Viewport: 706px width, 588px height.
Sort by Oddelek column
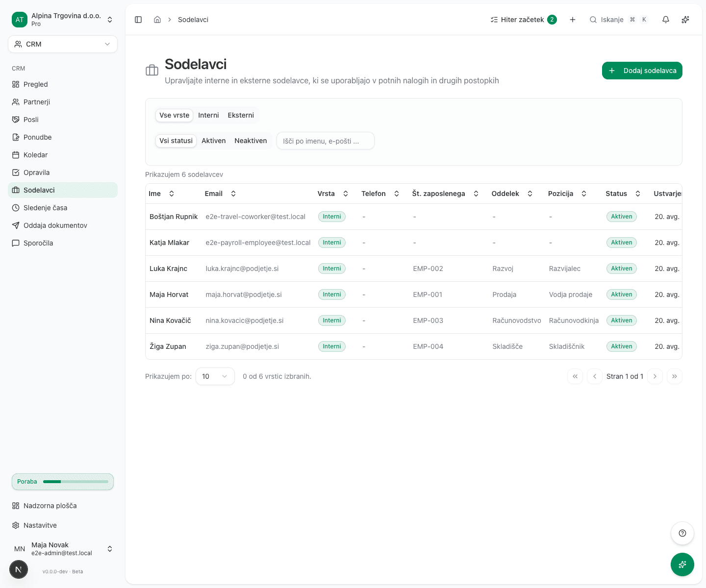tap(512, 194)
